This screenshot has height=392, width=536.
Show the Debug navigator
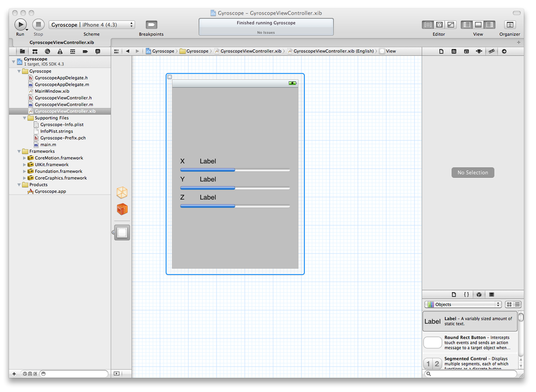tap(72, 51)
